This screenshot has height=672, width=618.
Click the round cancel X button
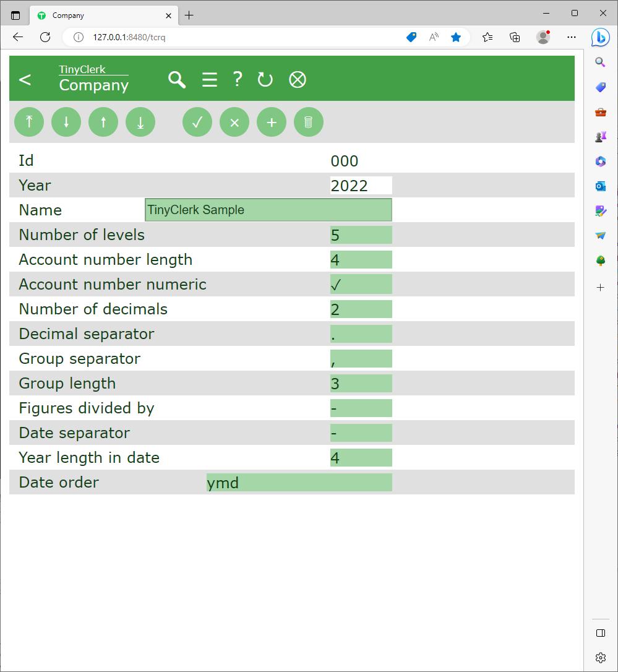tap(234, 122)
